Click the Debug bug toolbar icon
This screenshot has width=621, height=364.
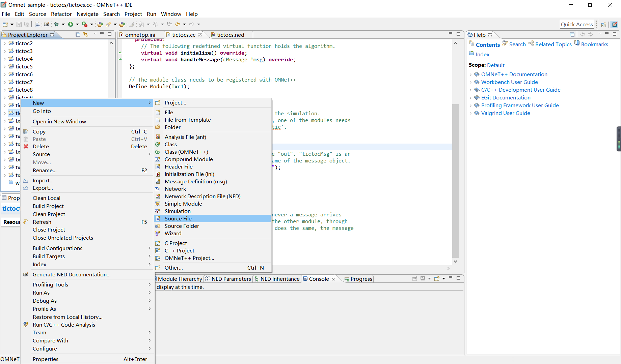point(57,24)
